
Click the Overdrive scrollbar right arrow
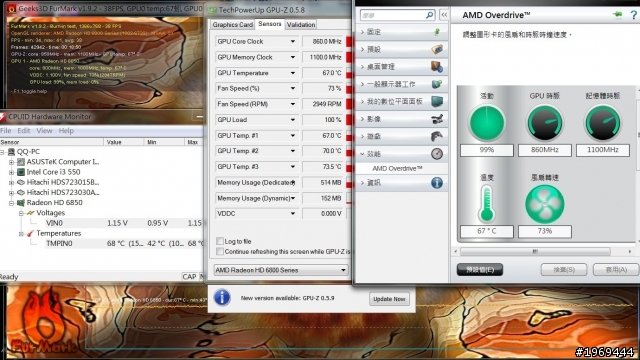click(630, 251)
